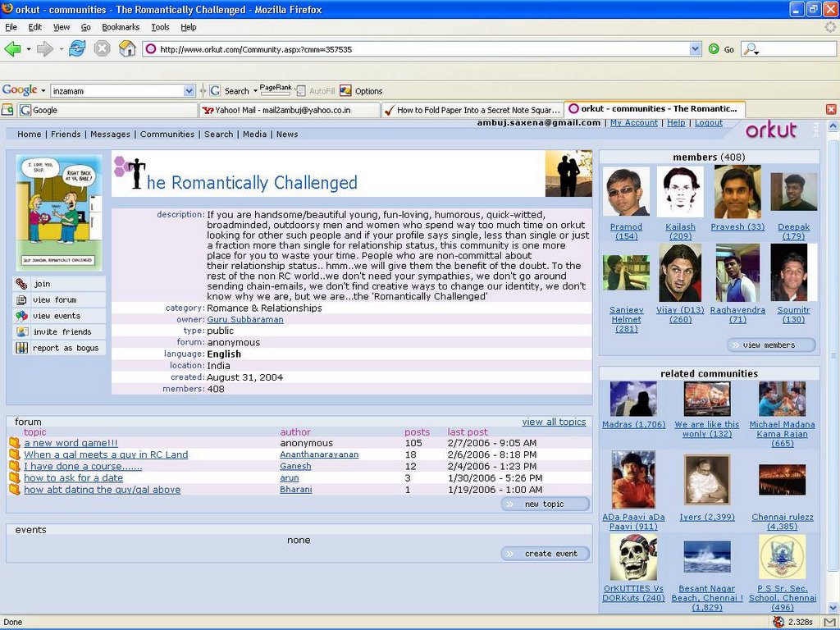Open 'When a gal meets a guy in RC Land' topic
840x630 pixels.
click(106, 454)
